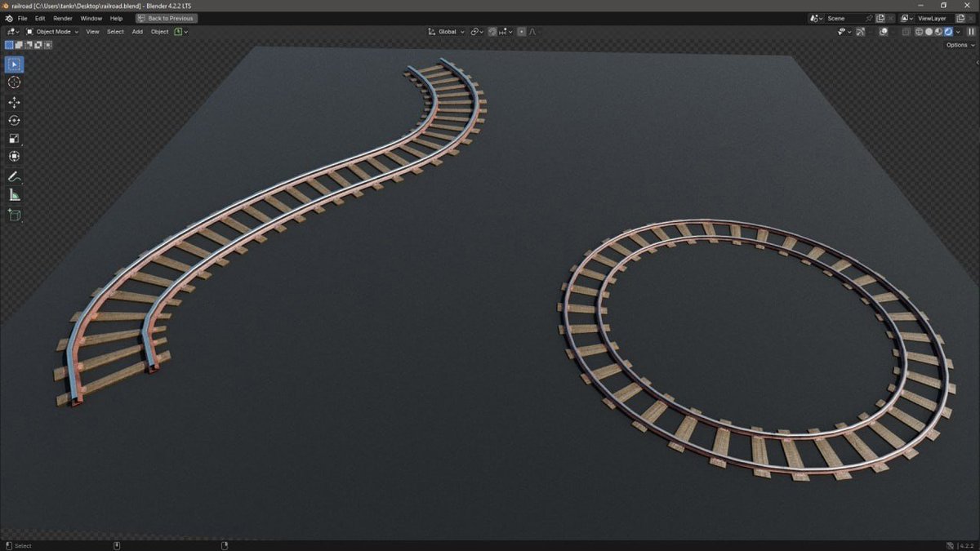Select the Move tool
This screenshot has height=551, width=980.
click(x=13, y=101)
